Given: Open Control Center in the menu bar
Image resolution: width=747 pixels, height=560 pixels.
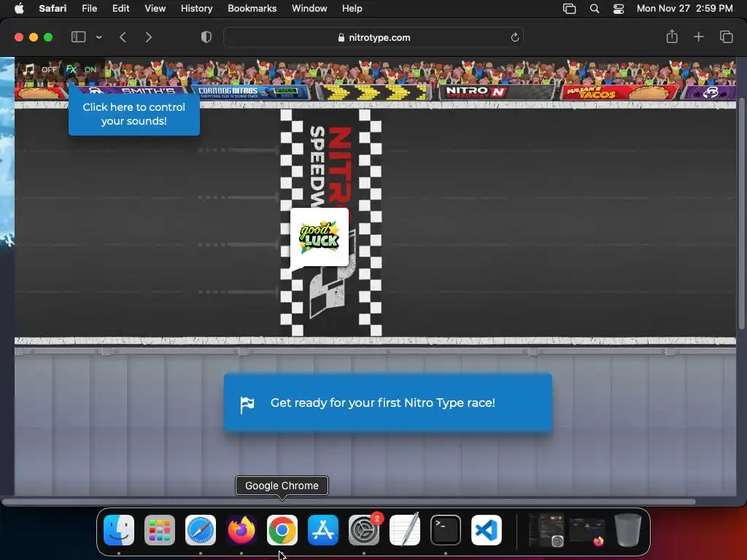Looking at the screenshot, I should (x=619, y=9).
